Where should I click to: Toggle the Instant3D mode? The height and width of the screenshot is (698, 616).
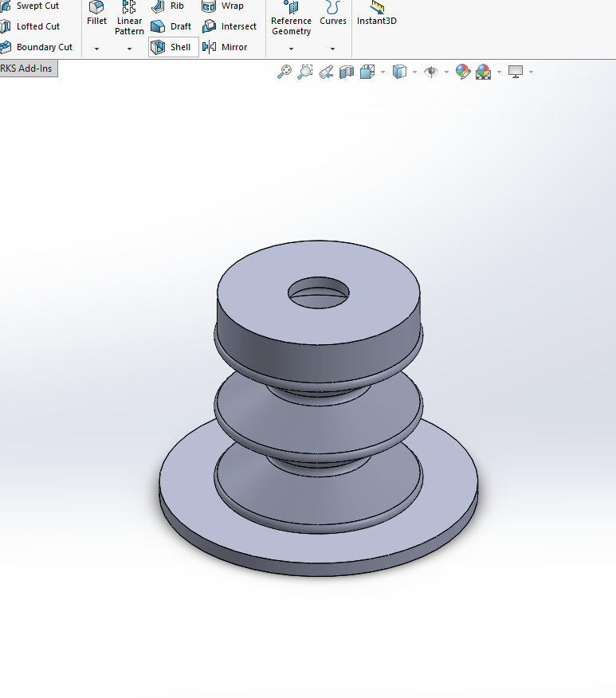click(x=376, y=14)
